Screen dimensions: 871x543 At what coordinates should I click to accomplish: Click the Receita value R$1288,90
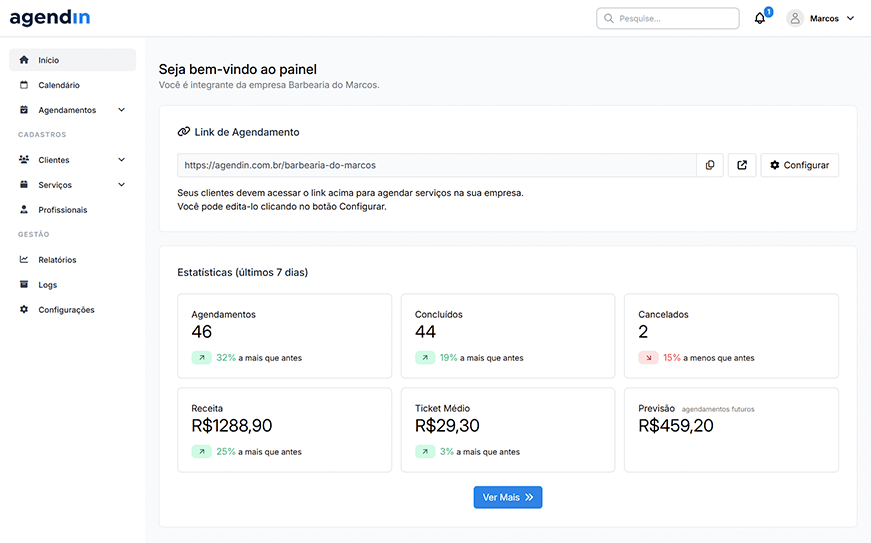pyautogui.click(x=232, y=426)
